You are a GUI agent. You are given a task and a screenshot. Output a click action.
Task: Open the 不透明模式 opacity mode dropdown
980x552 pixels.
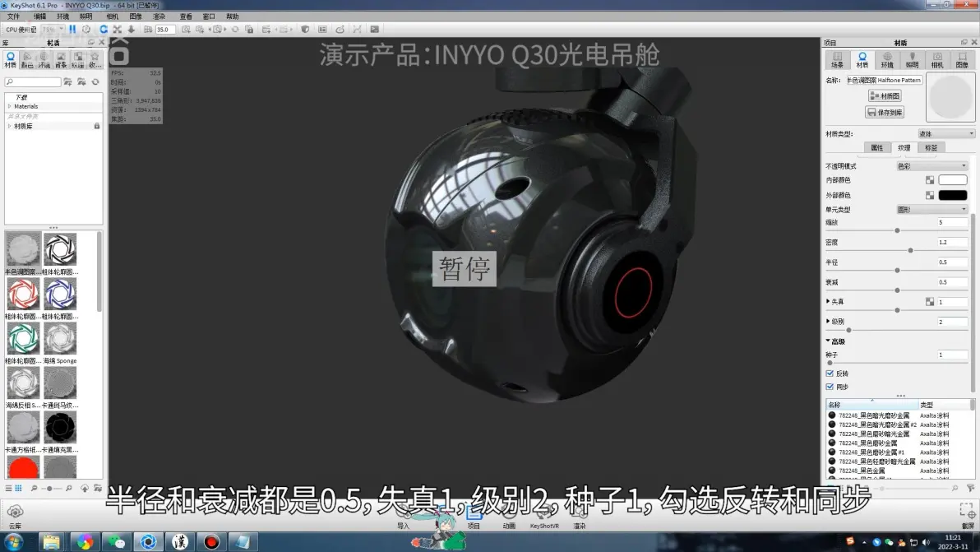[x=931, y=165]
